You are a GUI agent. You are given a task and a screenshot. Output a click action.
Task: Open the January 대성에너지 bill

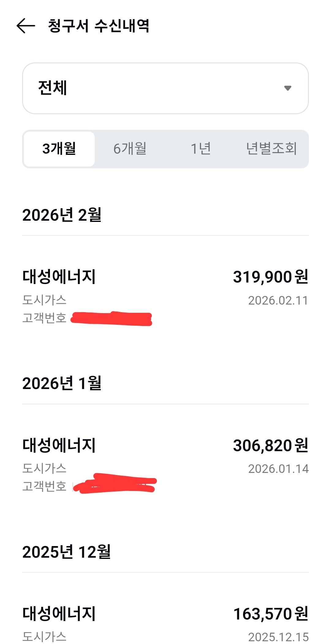point(59,445)
